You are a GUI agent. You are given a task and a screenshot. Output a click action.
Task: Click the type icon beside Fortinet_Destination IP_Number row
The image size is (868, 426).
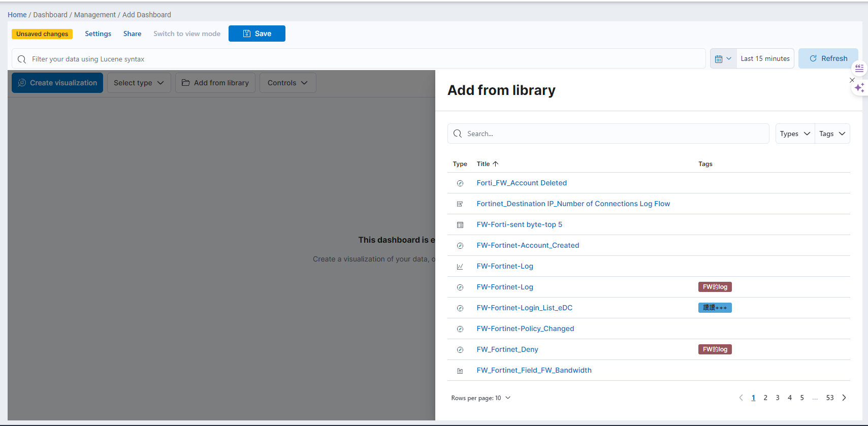[460, 204]
